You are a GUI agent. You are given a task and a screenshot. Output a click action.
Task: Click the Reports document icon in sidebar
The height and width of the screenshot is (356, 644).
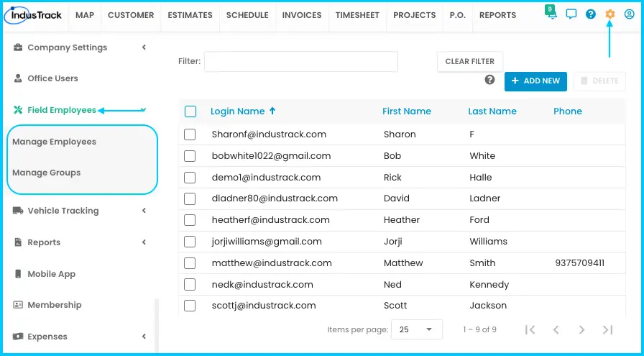tap(18, 242)
